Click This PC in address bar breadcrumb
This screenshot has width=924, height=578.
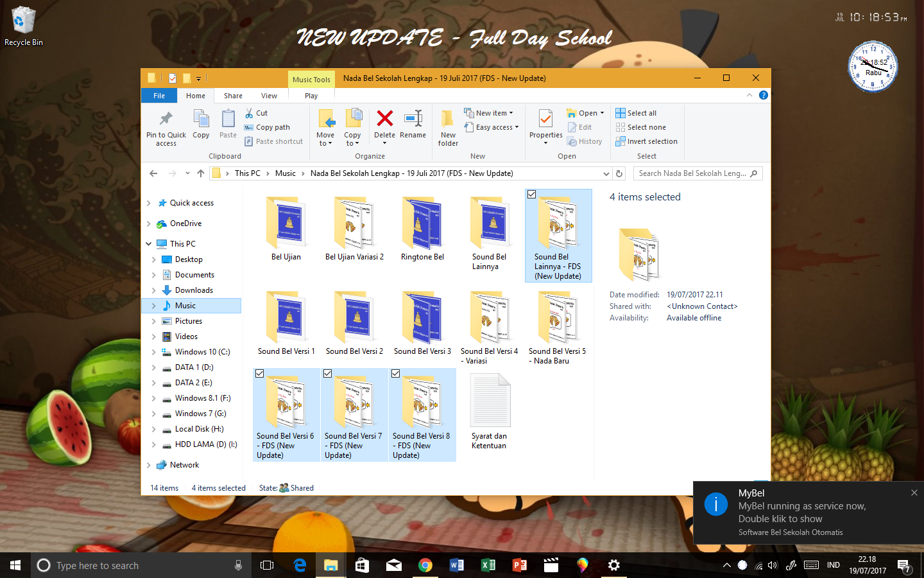point(247,173)
